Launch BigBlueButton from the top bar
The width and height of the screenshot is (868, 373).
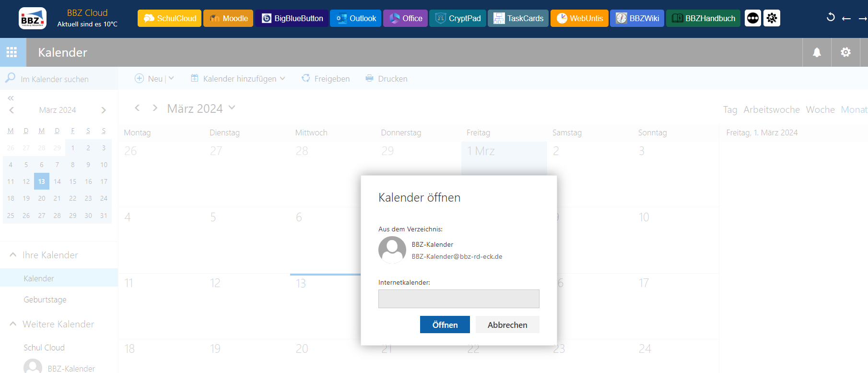click(292, 18)
